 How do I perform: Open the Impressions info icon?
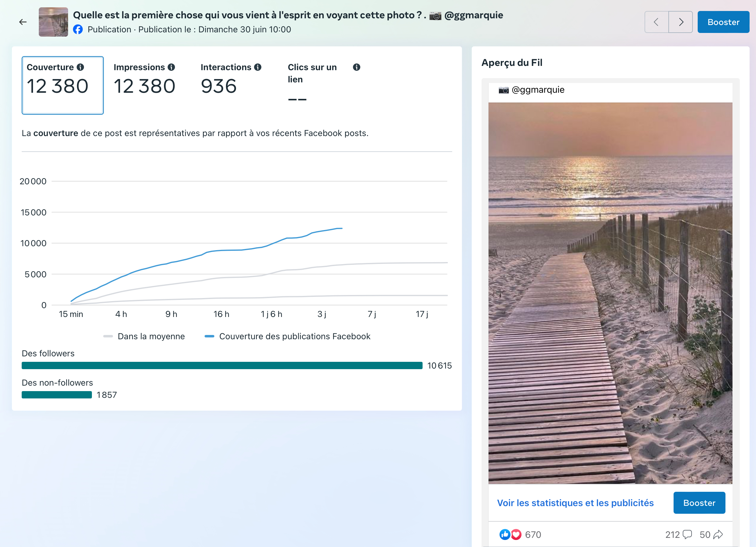[171, 67]
